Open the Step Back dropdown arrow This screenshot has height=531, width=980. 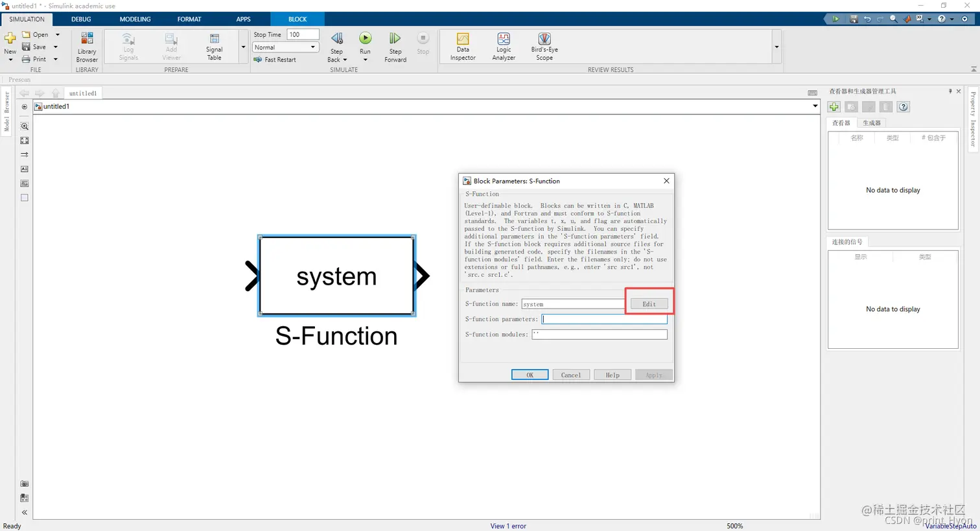[x=345, y=60]
